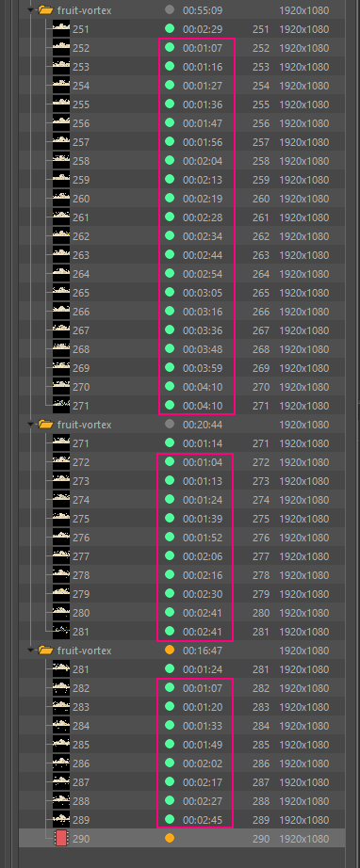Open the thumbnail of frame 257
360x868 pixels.
pyautogui.click(x=61, y=142)
